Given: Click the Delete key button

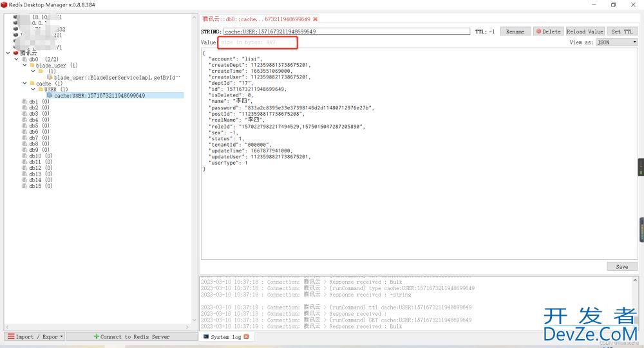Looking at the screenshot, I should (548, 31).
